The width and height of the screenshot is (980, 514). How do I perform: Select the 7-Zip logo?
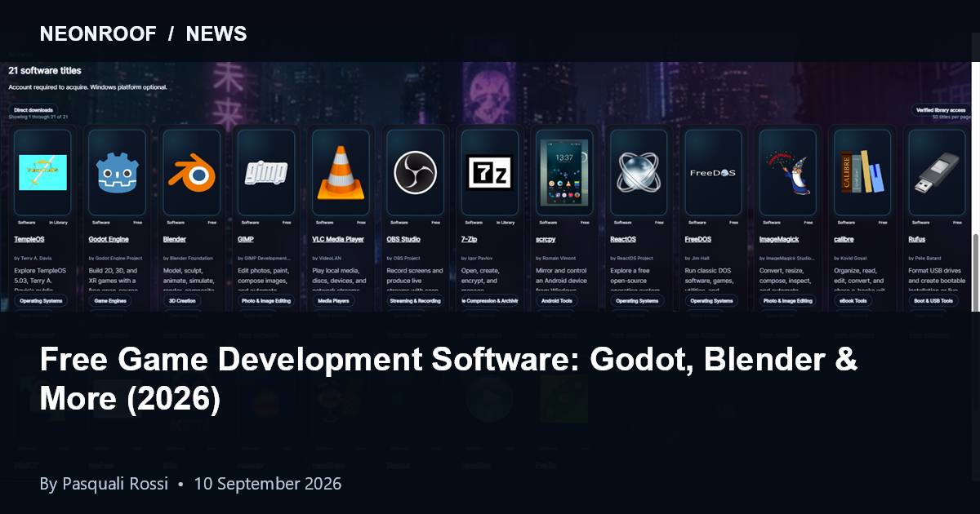(x=489, y=172)
